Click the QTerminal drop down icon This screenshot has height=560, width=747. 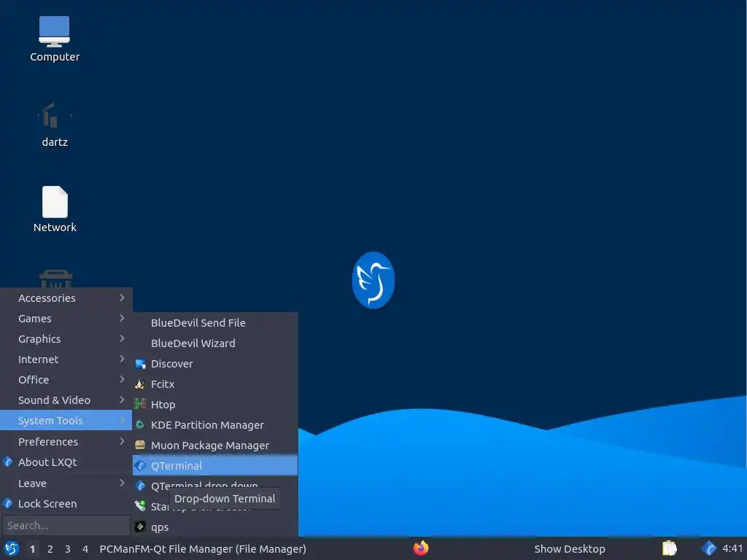tap(140, 486)
